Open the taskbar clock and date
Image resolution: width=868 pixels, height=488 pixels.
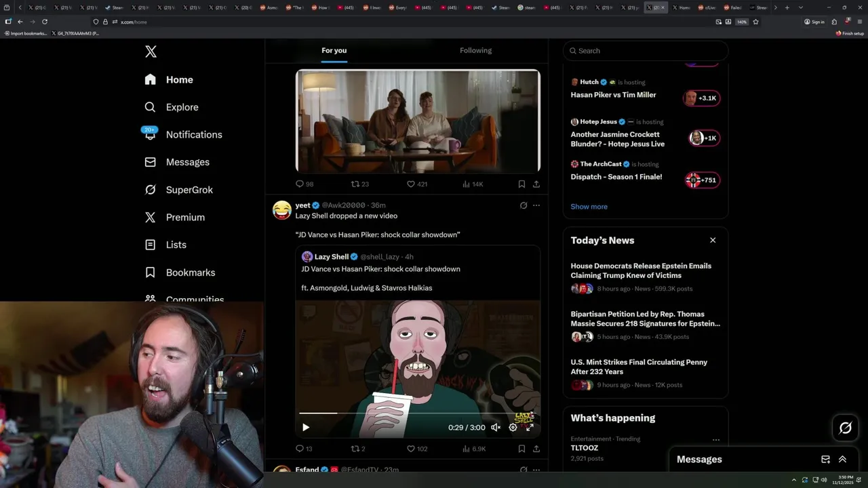pyautogui.click(x=842, y=480)
